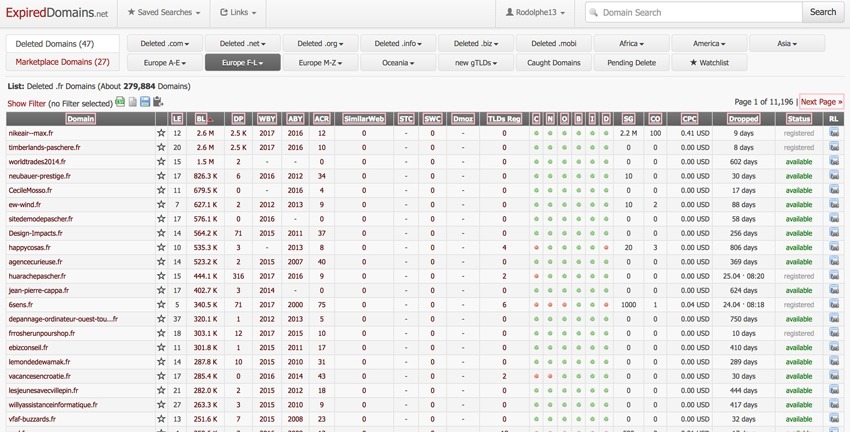Screen dimensions: 850x432
Task: Toggle watchlist star for 6sens.fr
Action: pyautogui.click(x=161, y=305)
